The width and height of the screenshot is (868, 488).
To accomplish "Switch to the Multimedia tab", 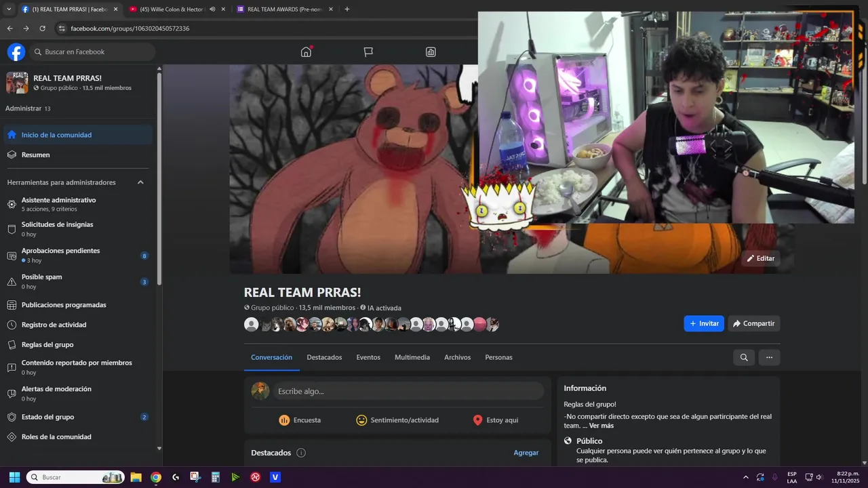I will tap(412, 357).
